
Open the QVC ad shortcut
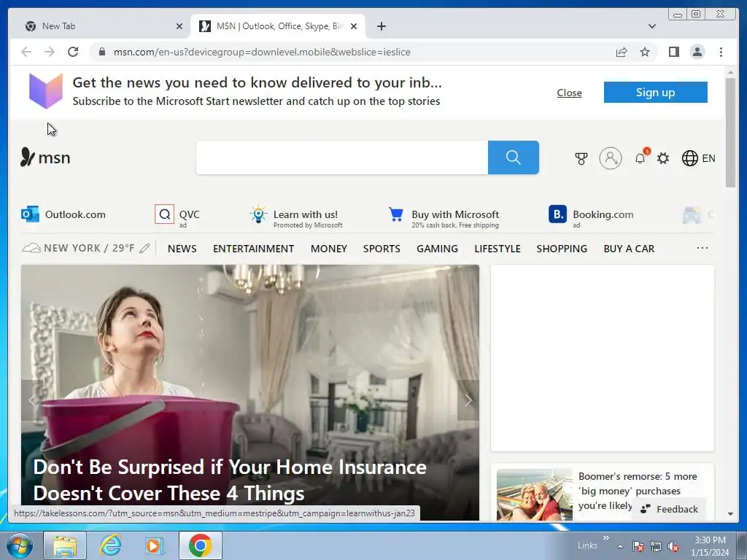point(177,215)
